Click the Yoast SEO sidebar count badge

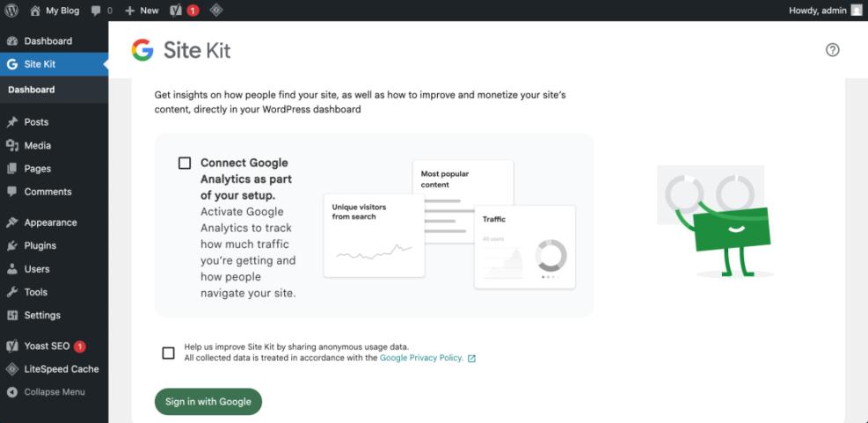pyautogui.click(x=80, y=346)
